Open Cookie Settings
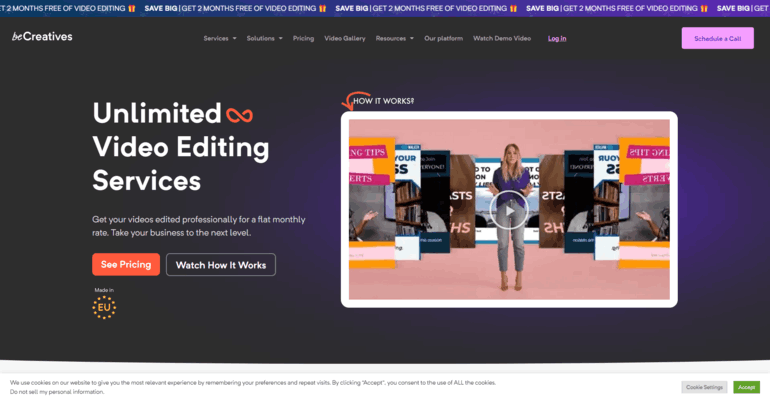770x401 pixels. (704, 387)
